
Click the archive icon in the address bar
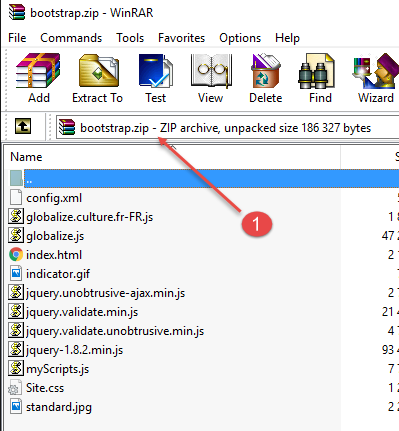click(x=67, y=127)
